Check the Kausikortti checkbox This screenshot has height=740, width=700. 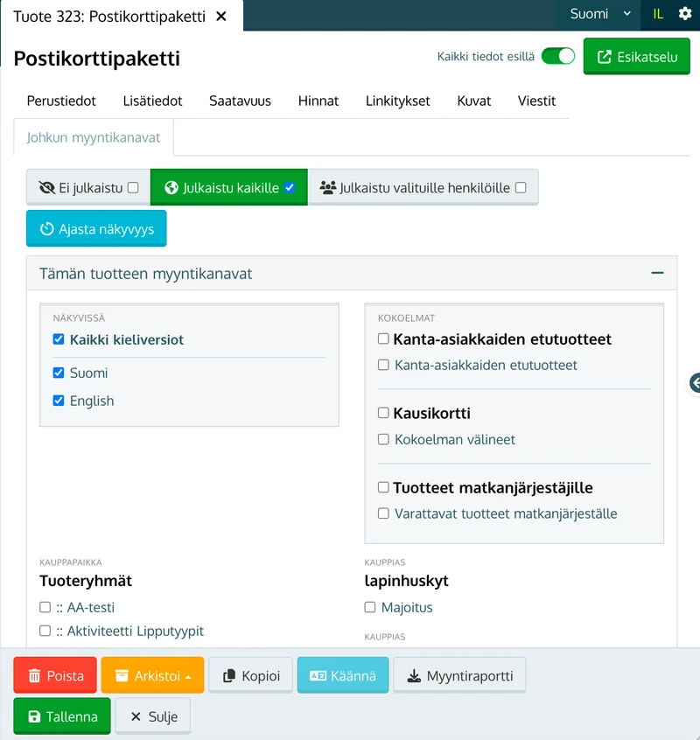383,413
